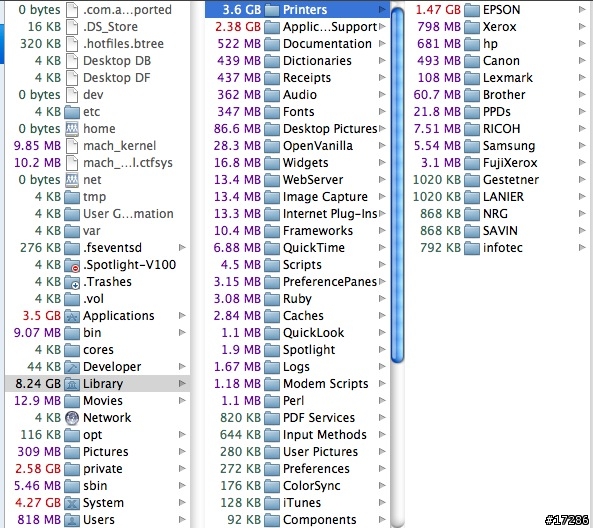
Task: Click the Applications folder icon
Action: click(x=72, y=316)
